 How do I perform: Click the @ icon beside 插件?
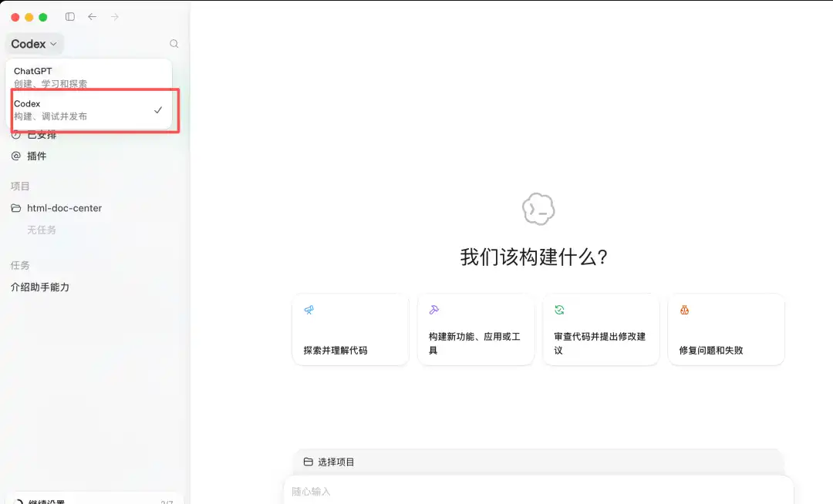click(x=16, y=156)
